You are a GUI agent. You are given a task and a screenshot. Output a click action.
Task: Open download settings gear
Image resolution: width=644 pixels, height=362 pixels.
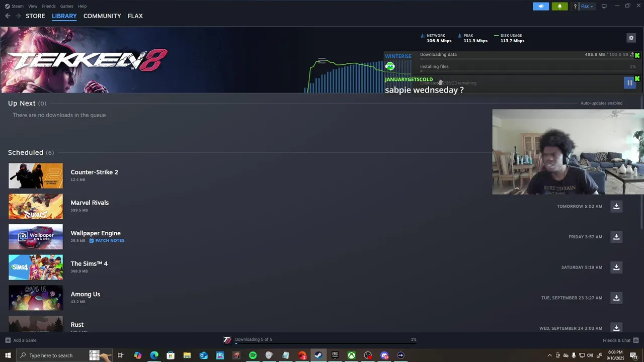tap(631, 38)
